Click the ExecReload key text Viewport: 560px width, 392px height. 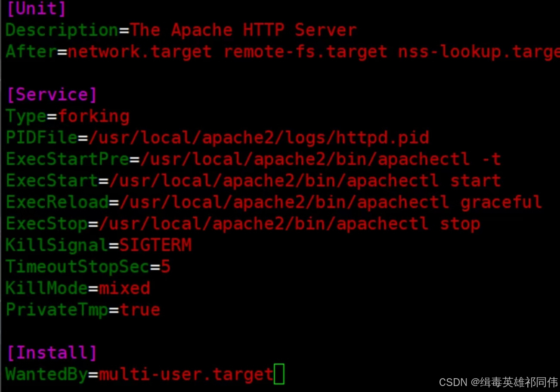57,202
